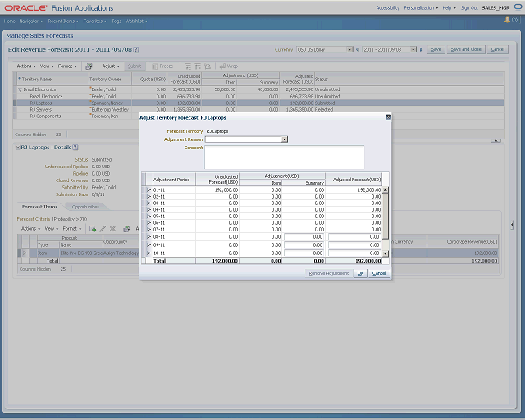Open the Navigator menu
525x420 pixels.
31,21
